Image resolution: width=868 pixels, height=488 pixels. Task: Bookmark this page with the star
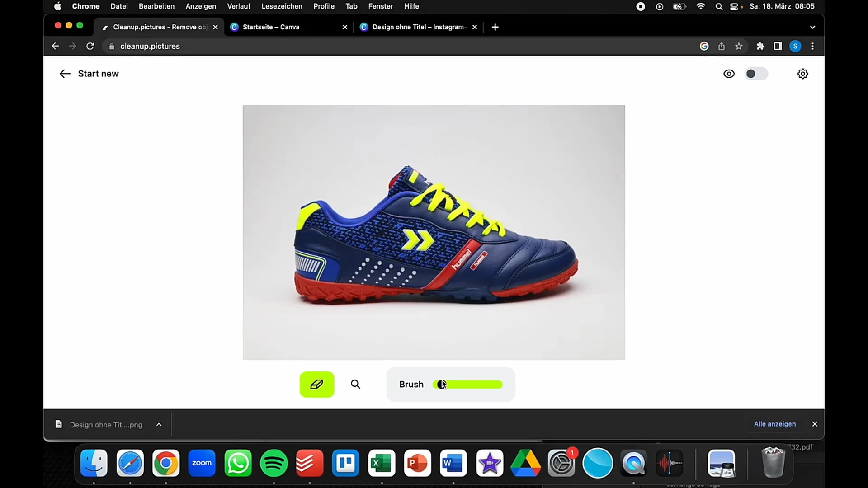pyautogui.click(x=739, y=46)
